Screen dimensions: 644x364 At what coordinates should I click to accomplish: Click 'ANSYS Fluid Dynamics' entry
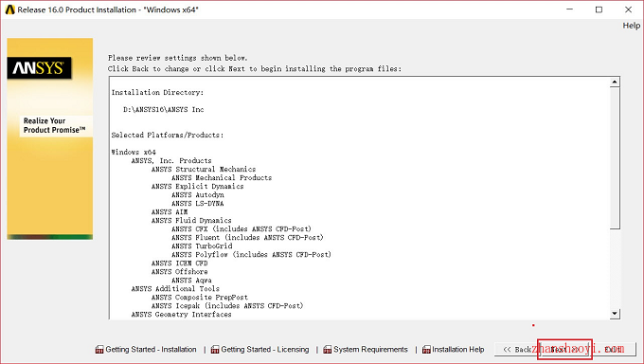191,221
